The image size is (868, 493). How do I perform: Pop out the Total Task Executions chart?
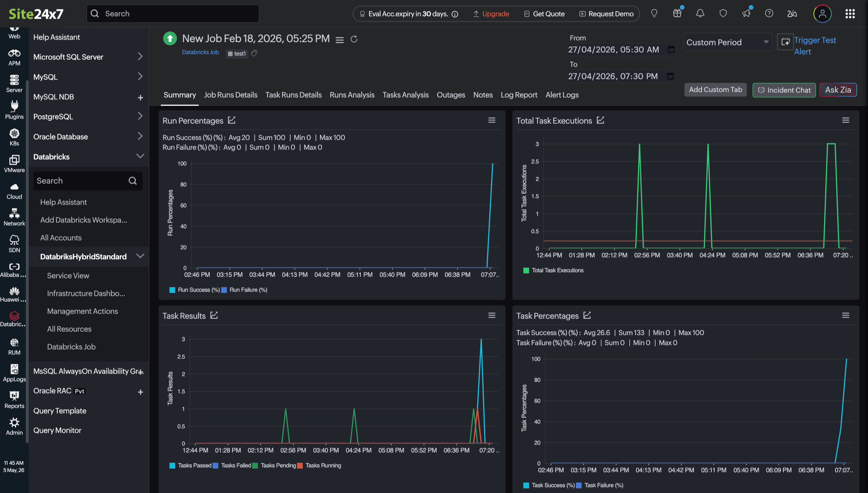(600, 120)
